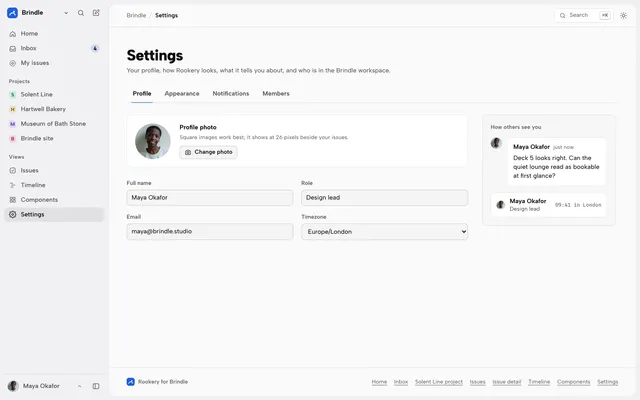Open the Hartwell Bakery project
Viewport: 640px width, 400px height.
click(x=54, y=109)
